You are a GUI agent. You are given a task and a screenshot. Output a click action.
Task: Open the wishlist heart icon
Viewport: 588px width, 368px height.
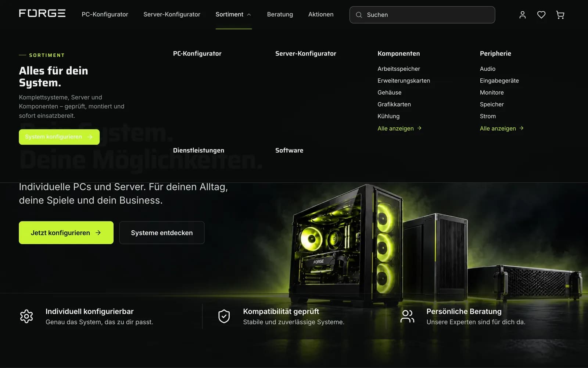541,15
